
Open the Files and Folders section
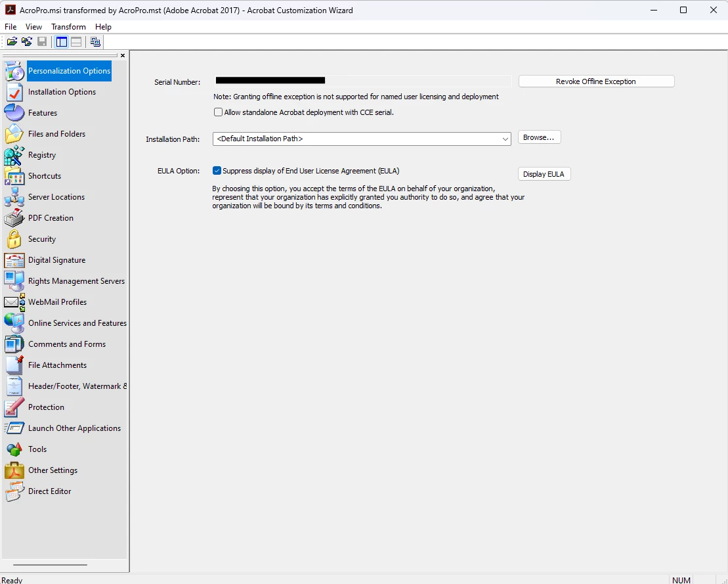56,134
